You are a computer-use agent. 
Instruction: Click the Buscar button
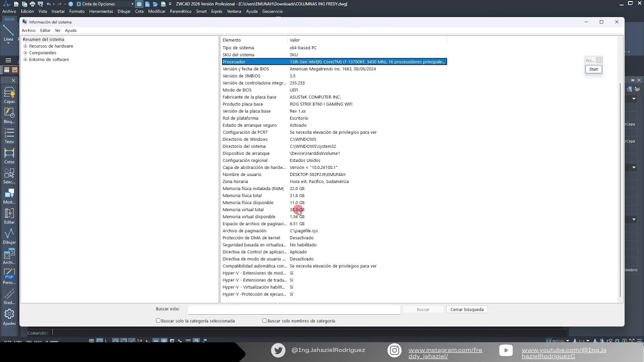tap(423, 310)
